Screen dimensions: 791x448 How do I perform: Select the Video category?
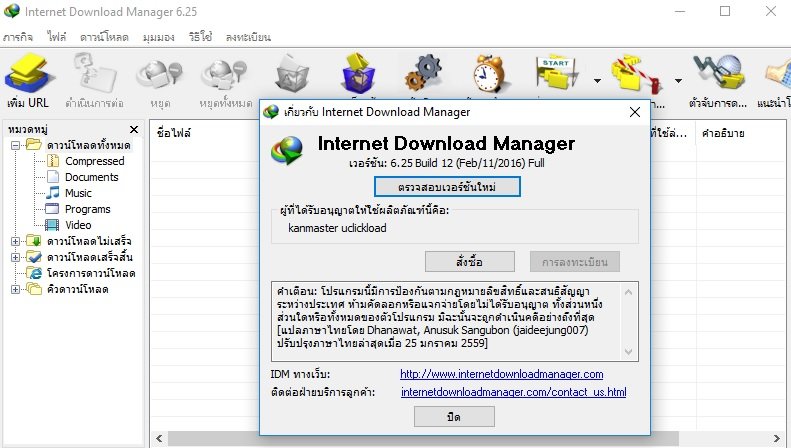78,225
